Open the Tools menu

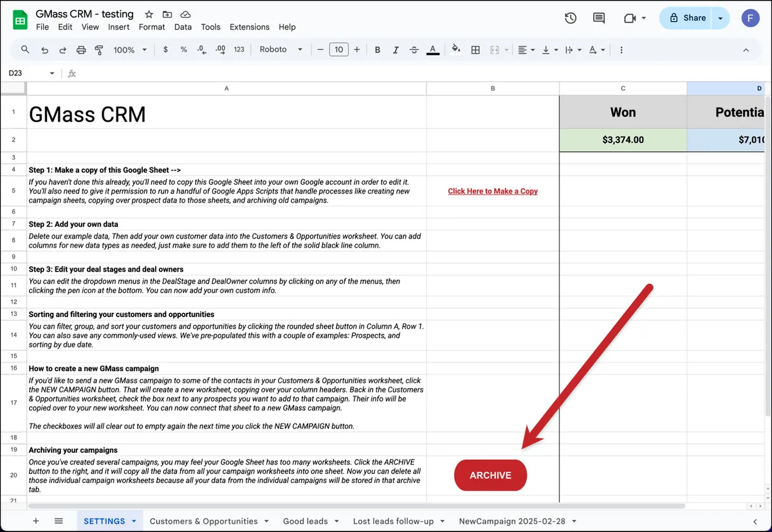coord(210,27)
